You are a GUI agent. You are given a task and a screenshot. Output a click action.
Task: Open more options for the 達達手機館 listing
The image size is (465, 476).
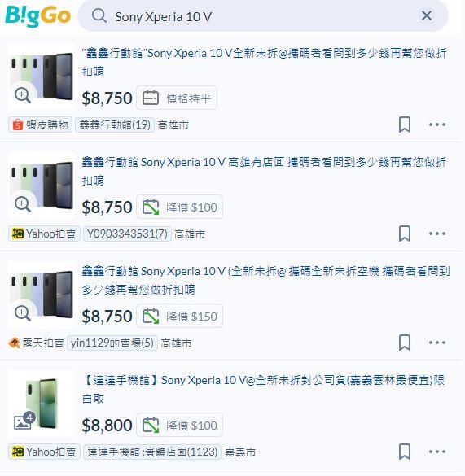tap(437, 452)
